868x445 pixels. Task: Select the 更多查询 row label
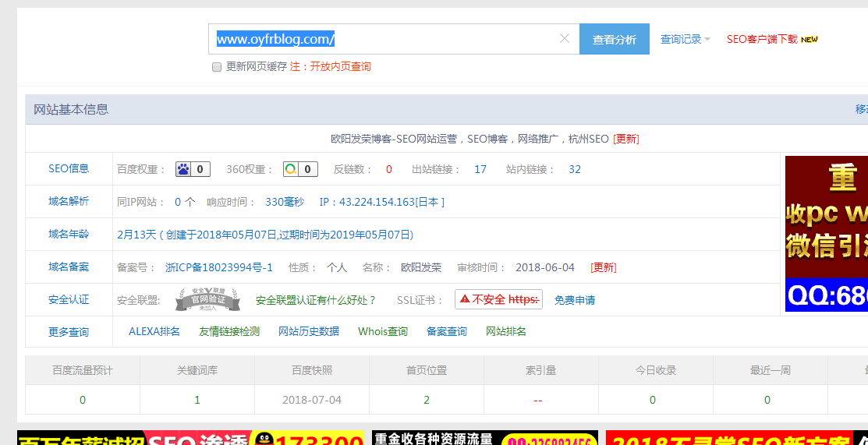coord(69,333)
